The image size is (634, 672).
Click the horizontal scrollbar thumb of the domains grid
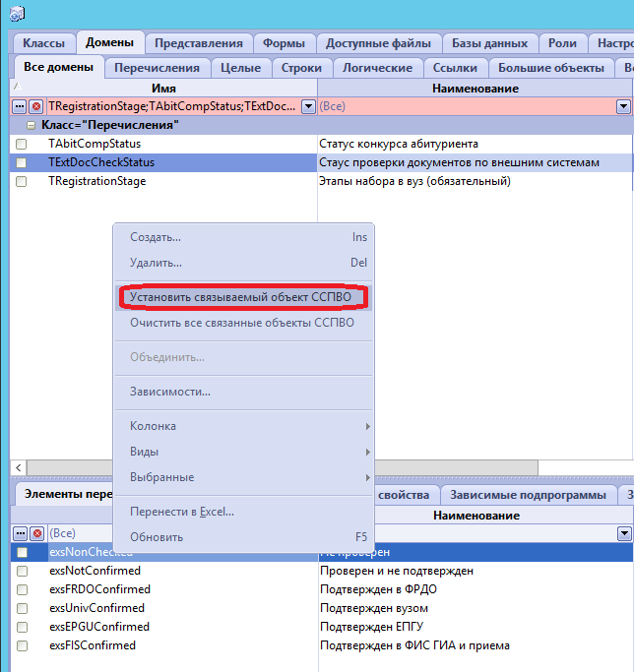[x=283, y=467]
